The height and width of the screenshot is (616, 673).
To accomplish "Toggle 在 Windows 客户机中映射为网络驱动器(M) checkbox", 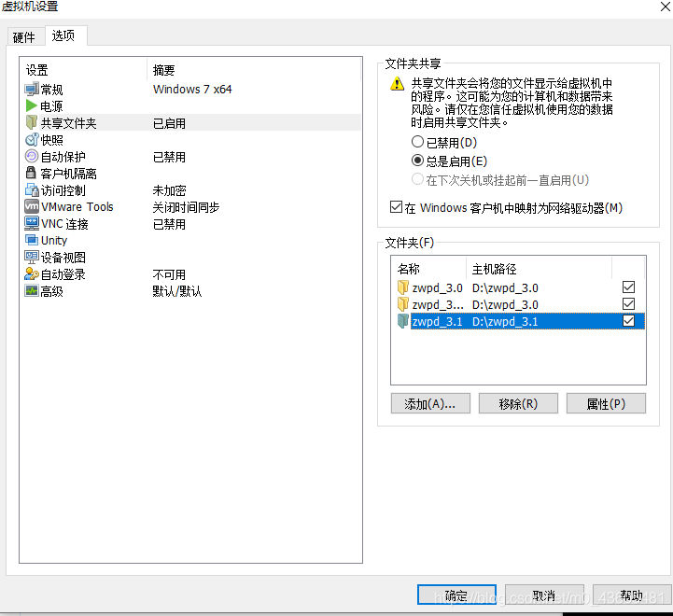I will pyautogui.click(x=396, y=207).
